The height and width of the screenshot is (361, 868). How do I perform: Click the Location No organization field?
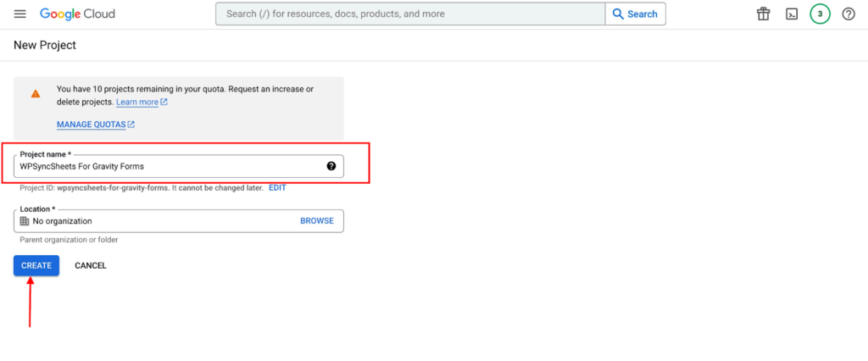click(x=179, y=221)
